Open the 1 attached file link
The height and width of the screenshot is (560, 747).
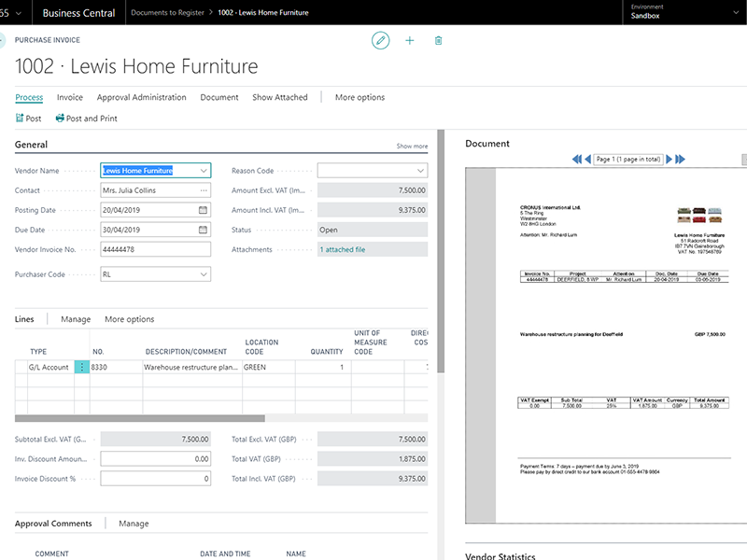coord(343,249)
